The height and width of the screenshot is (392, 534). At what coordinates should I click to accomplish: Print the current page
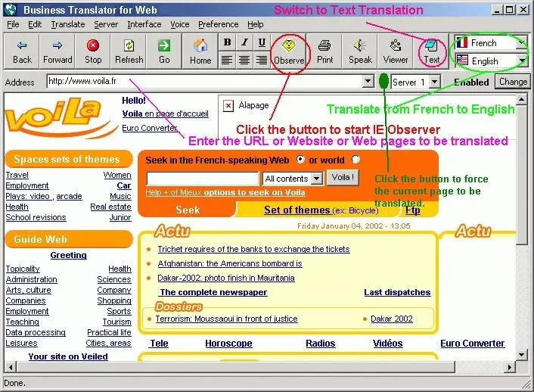click(324, 51)
